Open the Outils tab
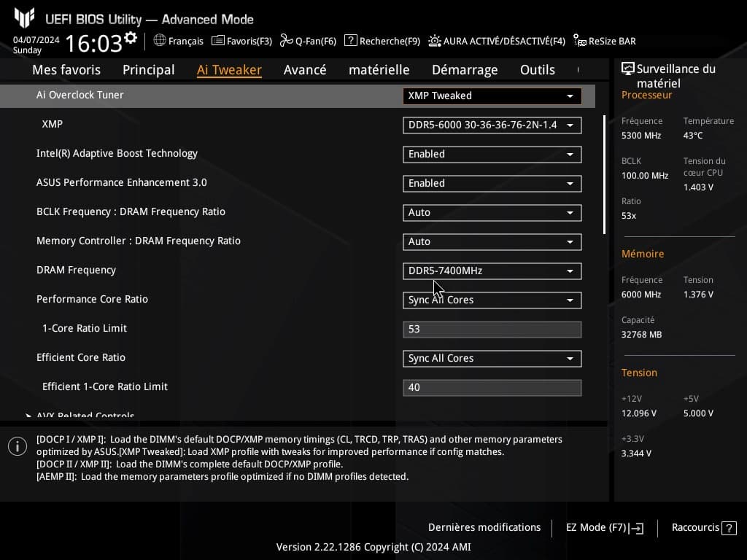 tap(538, 70)
